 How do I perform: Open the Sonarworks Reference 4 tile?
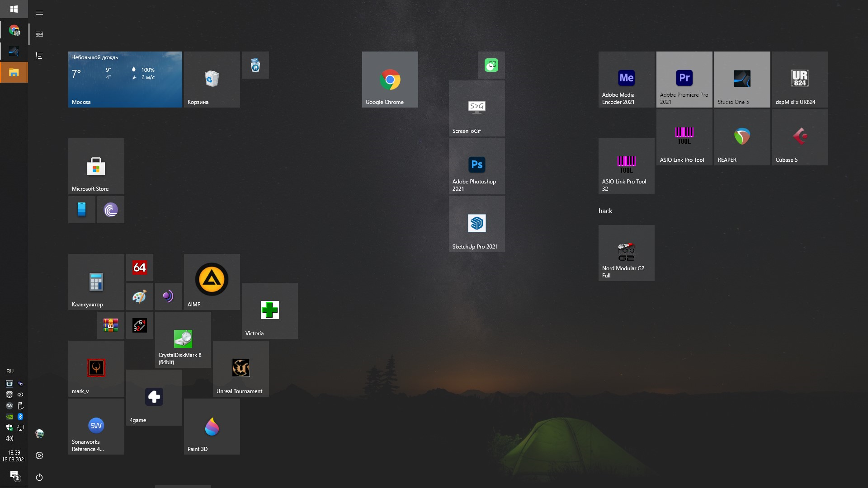pos(96,427)
